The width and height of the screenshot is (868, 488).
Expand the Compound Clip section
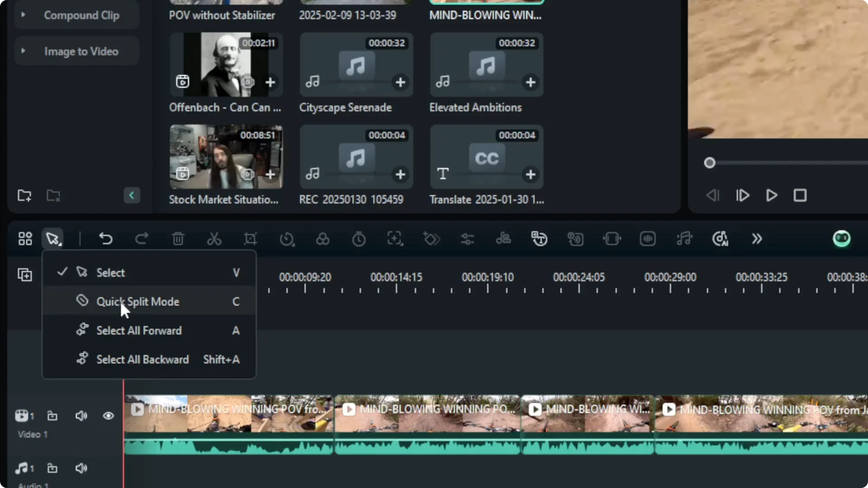tap(23, 15)
